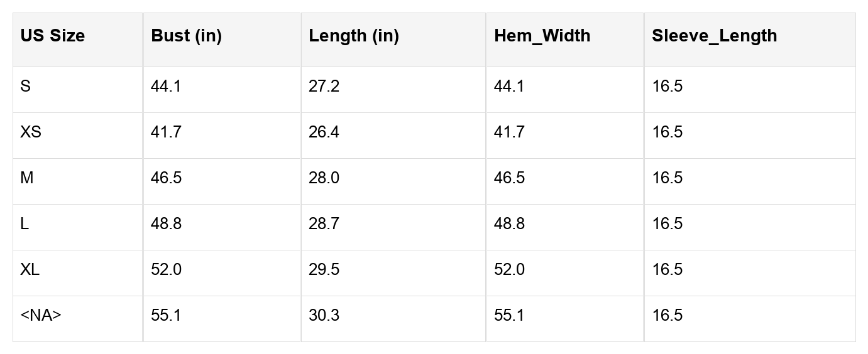Image resolution: width=868 pixels, height=354 pixels.
Task: Select length value 30.3
Action: pos(324,316)
